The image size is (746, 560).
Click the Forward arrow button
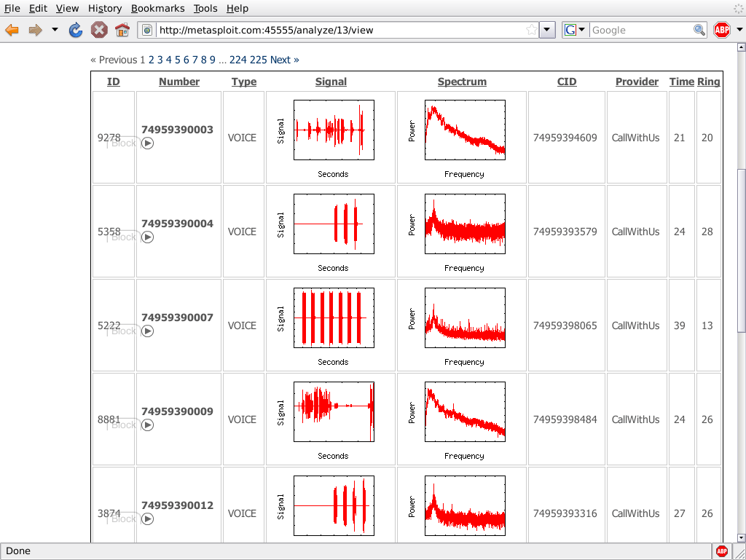(35, 30)
